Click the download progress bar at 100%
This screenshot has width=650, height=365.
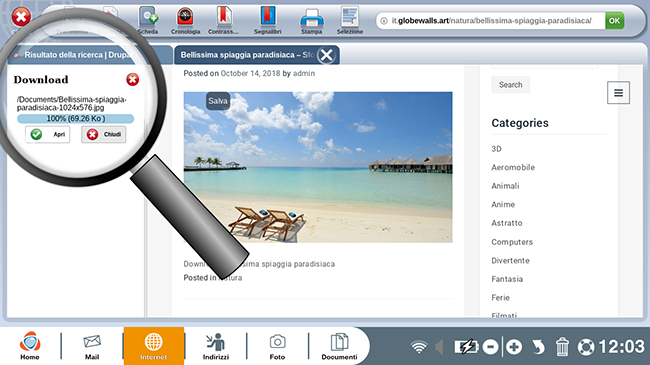click(x=75, y=119)
